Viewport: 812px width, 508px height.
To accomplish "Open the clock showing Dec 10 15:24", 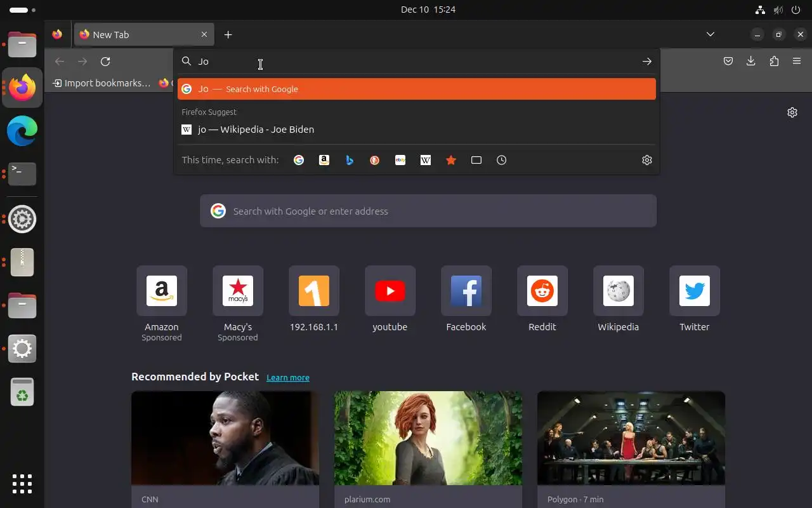I will 428,10.
